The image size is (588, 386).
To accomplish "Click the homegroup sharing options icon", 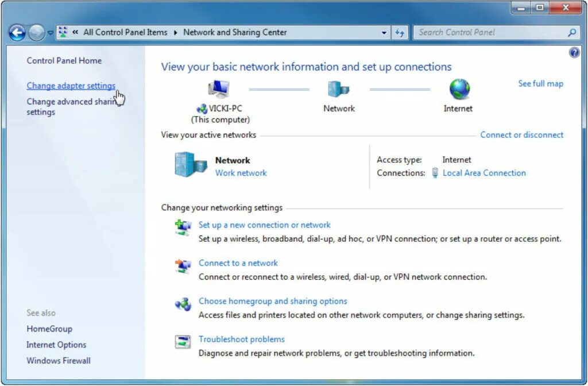I will pos(183,304).
